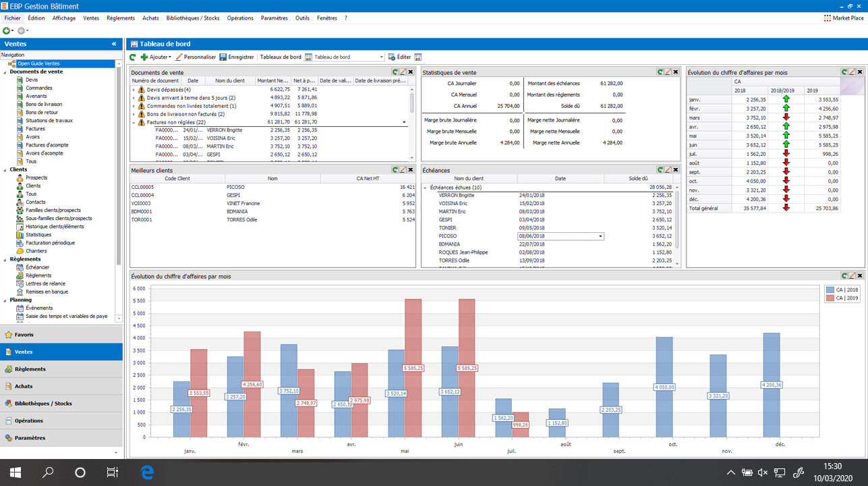Switch to Favoris sidebar section
868x486 pixels.
point(61,334)
